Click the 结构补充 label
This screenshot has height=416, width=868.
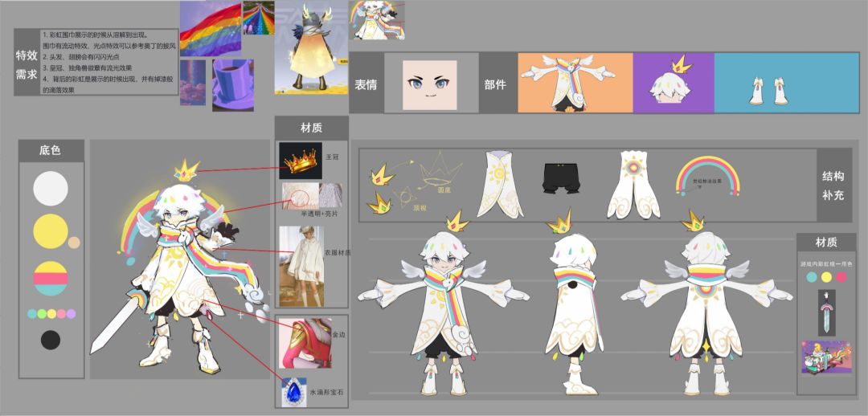coord(833,186)
